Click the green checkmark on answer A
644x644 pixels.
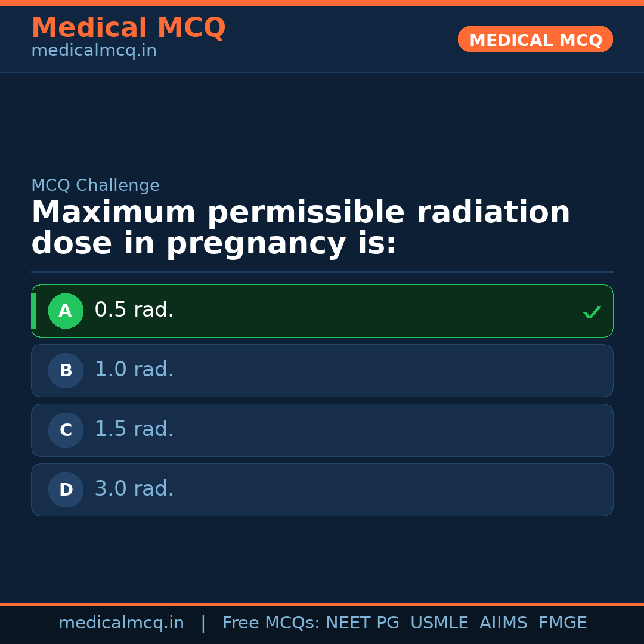coord(592,312)
